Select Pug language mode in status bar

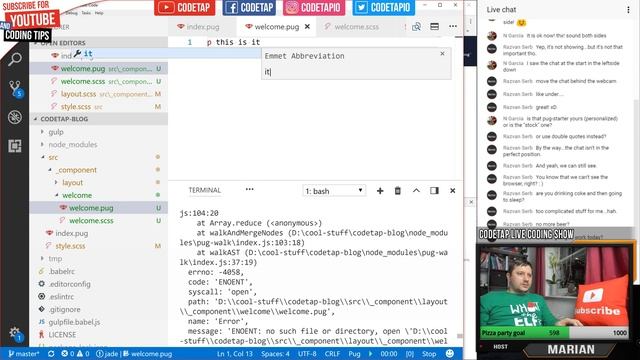pos(354,354)
